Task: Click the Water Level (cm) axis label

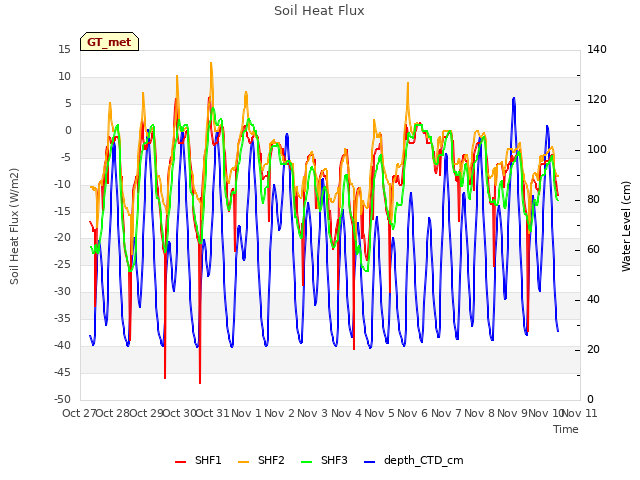Action: pyautogui.click(x=626, y=226)
